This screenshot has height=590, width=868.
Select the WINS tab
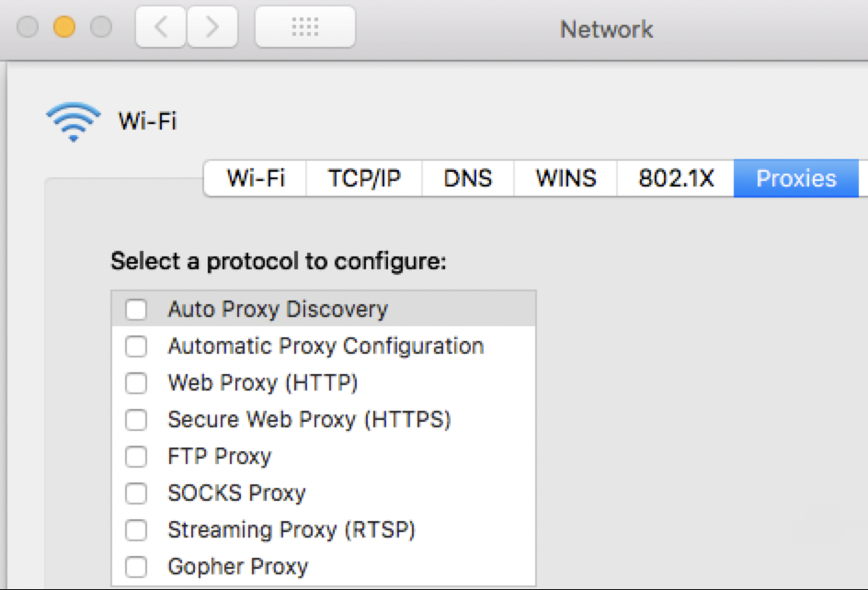point(565,178)
